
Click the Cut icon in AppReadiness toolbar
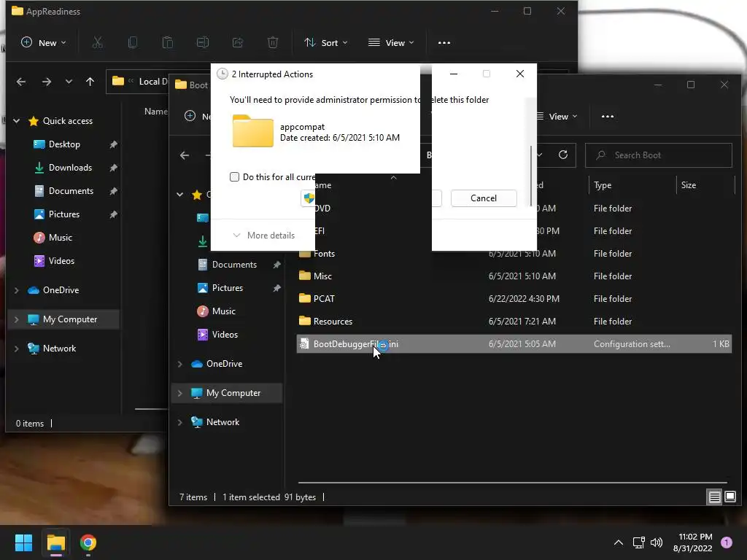[97, 43]
